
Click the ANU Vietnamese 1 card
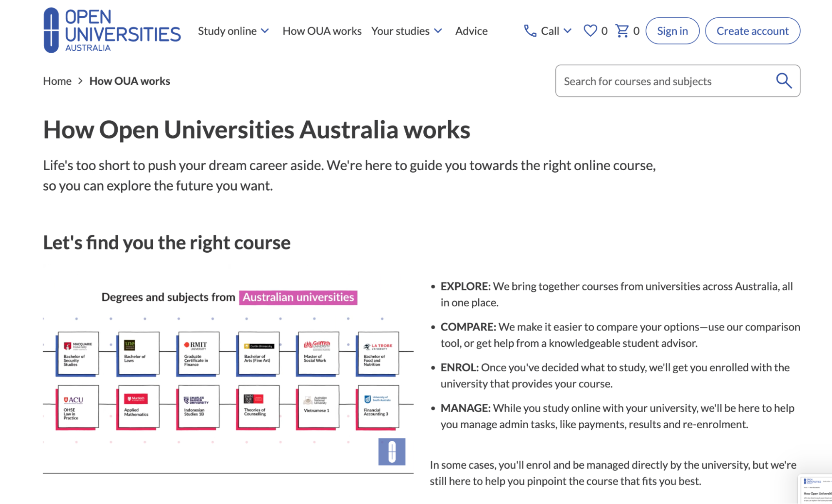(318, 407)
